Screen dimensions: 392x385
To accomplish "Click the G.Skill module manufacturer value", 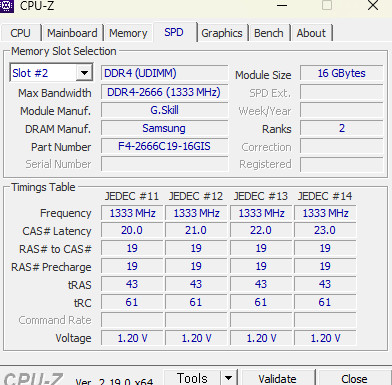I will (x=164, y=110).
